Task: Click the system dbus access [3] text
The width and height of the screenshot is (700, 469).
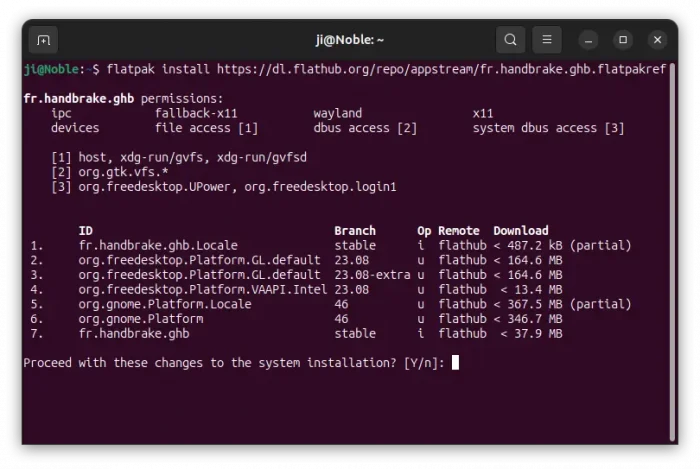Action: pyautogui.click(x=548, y=128)
